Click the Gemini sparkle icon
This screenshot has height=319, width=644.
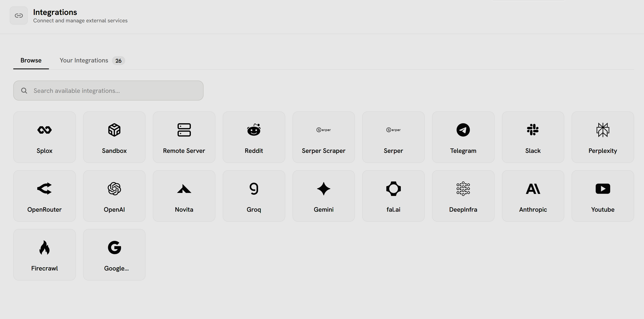(324, 188)
